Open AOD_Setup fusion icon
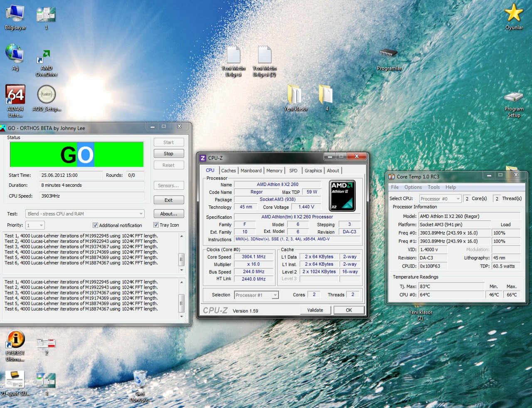This screenshot has width=532, height=408. coord(47,98)
